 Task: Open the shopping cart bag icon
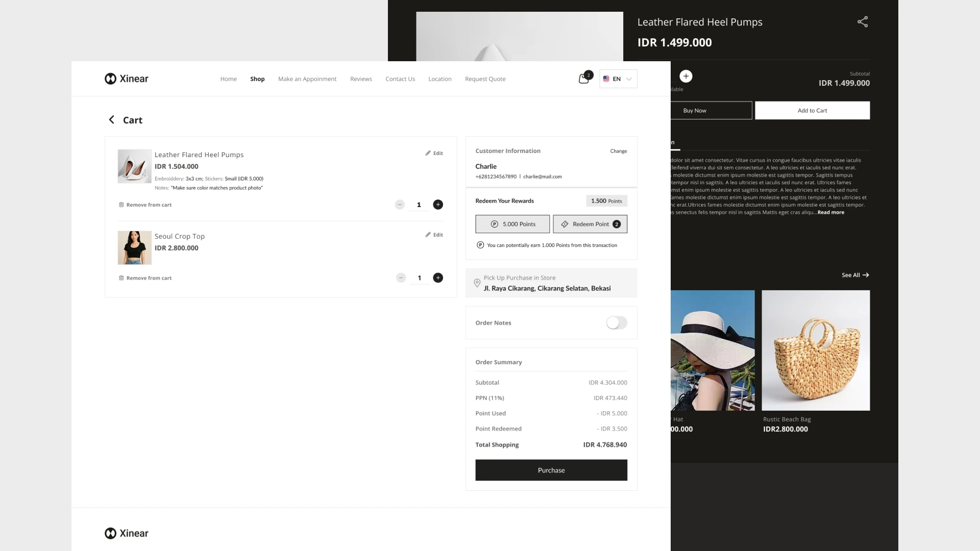(583, 79)
